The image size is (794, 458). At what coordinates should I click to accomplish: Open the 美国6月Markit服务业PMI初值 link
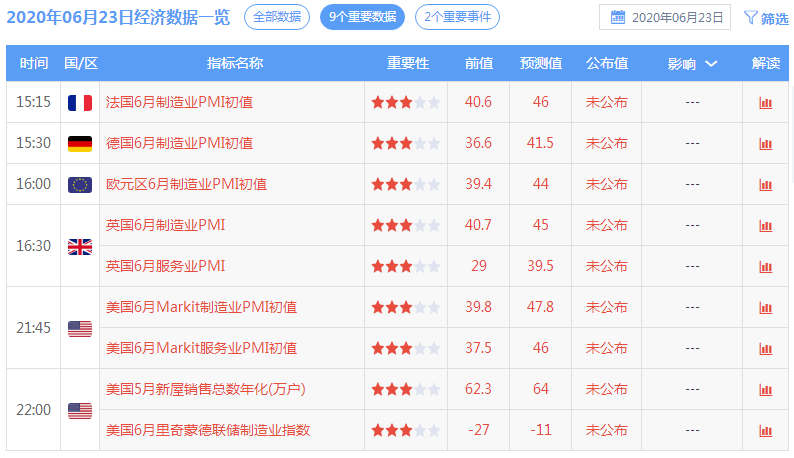click(x=201, y=348)
